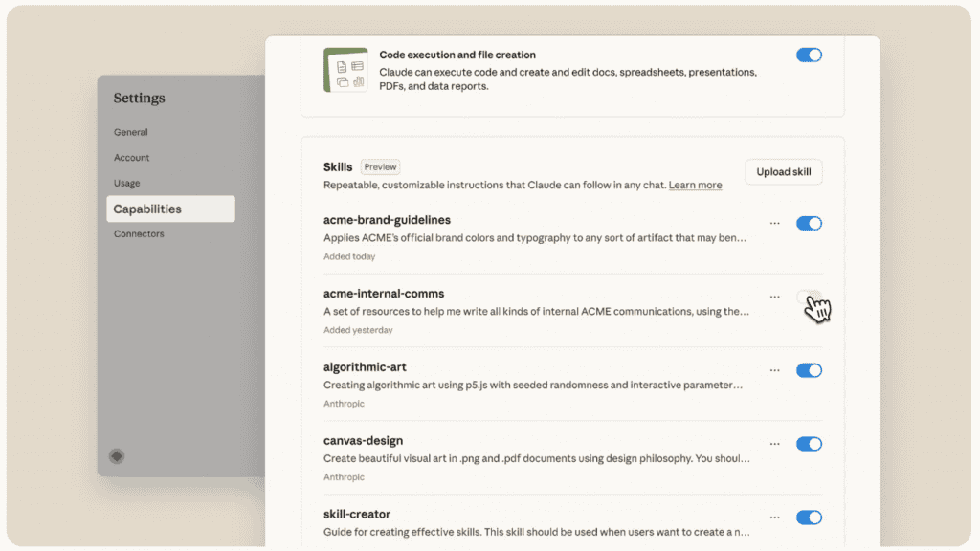
Task: Open the Connectors settings page
Action: click(139, 233)
